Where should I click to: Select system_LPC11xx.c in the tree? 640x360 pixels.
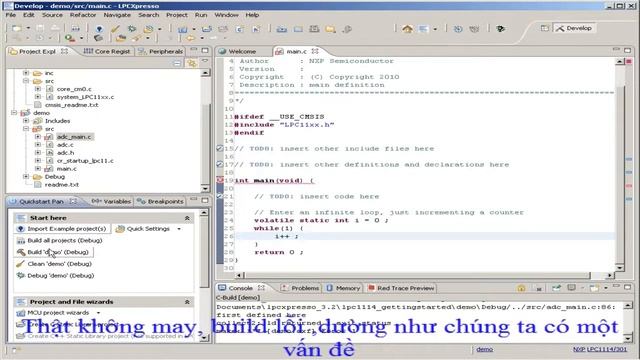click(x=85, y=97)
